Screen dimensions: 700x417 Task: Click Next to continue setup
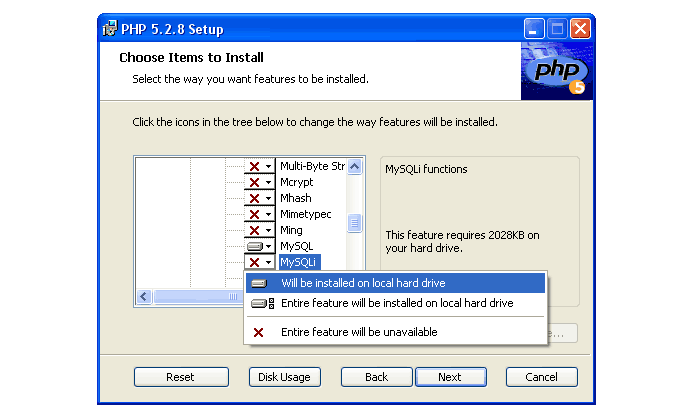(x=449, y=377)
